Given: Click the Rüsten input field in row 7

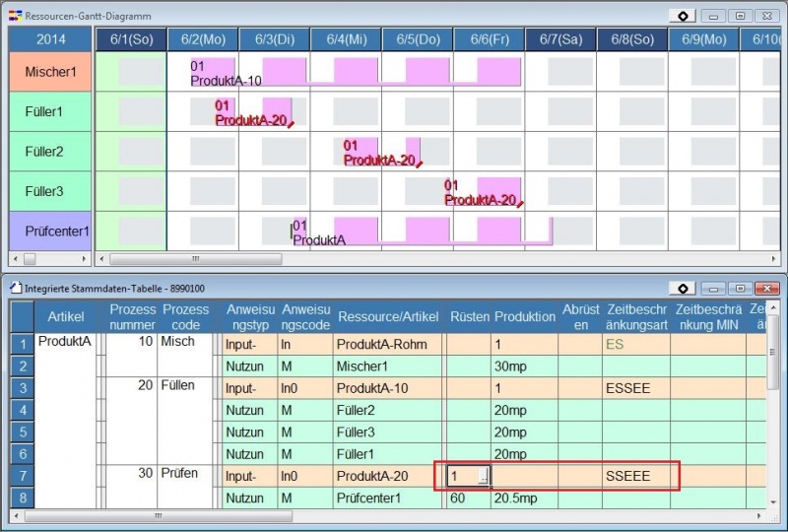Looking at the screenshot, I should (x=461, y=477).
